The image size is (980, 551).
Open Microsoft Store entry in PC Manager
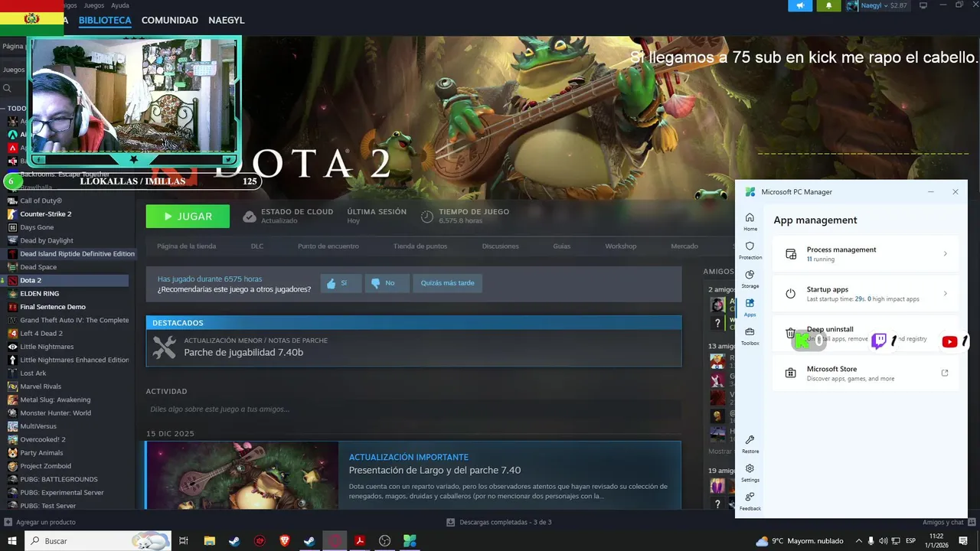pos(865,373)
